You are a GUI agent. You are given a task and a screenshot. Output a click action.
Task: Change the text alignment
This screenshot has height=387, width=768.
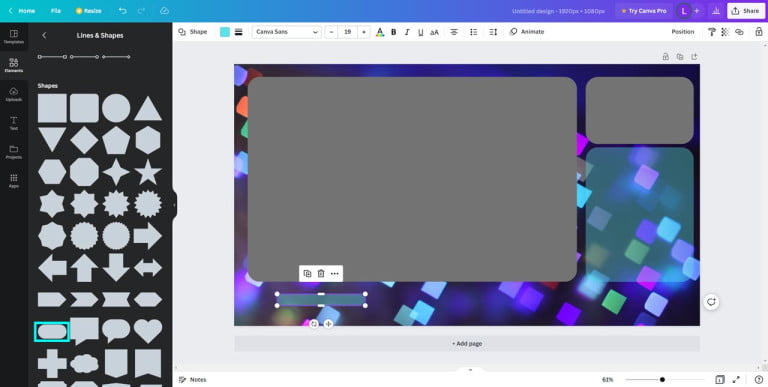tap(454, 32)
